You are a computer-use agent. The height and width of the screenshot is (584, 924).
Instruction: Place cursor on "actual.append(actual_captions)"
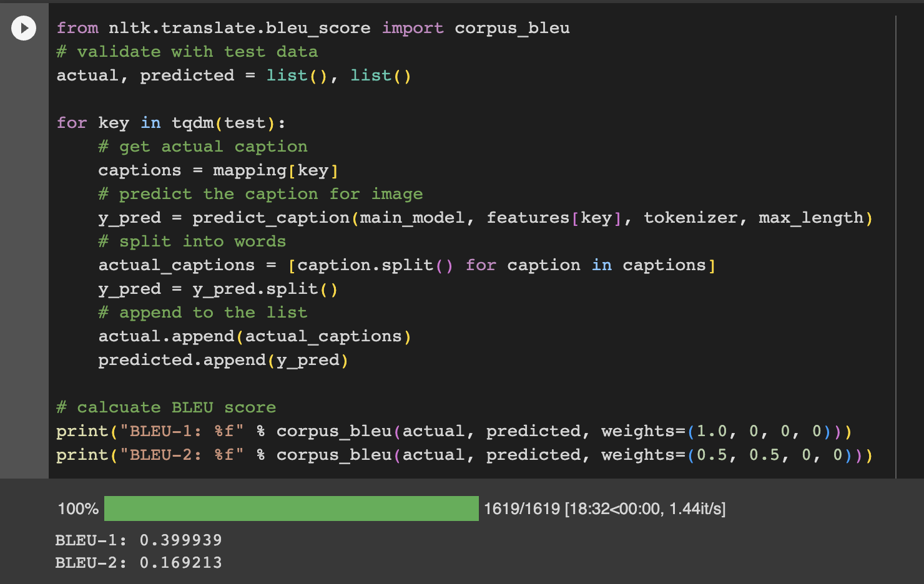tap(255, 336)
